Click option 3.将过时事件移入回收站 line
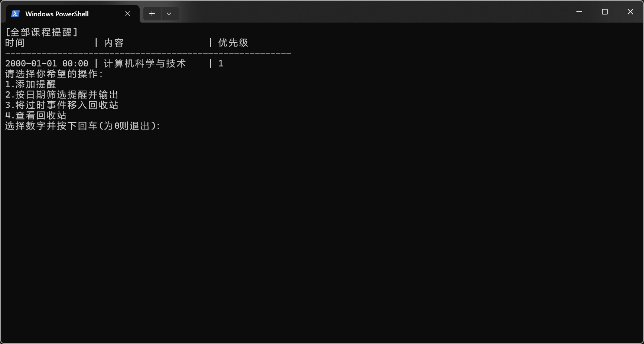 [x=62, y=105]
